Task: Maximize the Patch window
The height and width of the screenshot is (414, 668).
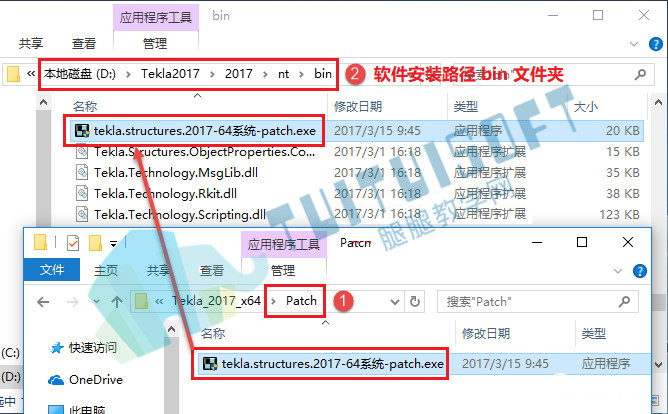Action: click(582, 242)
